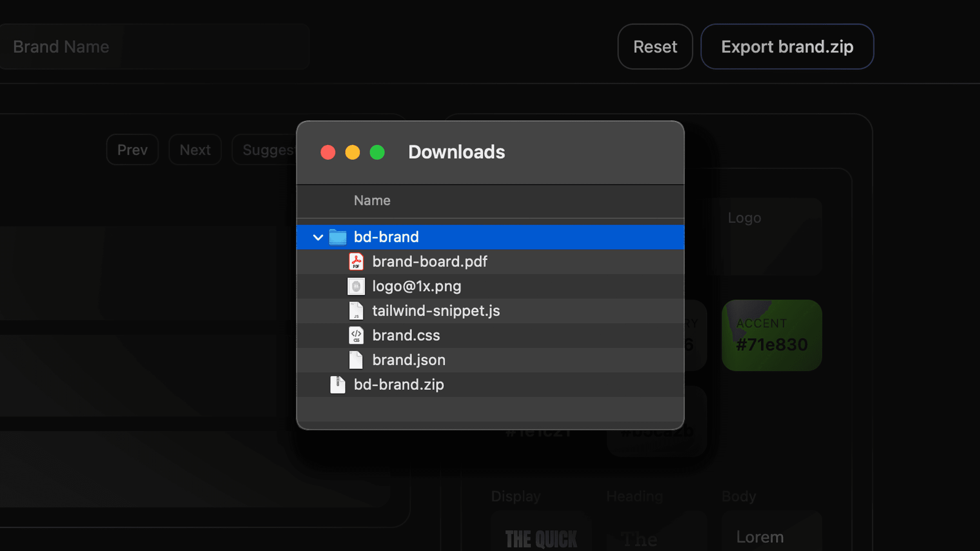Sort by the Name column header
This screenshot has height=551, width=980.
[372, 200]
